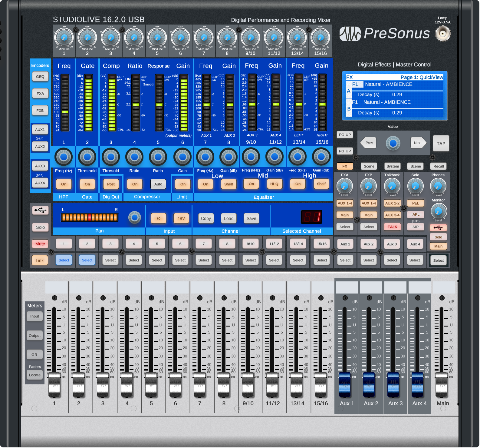Click the channel 8 Mic/Line trim knob
The width and height of the screenshot is (480, 448).
click(227, 38)
